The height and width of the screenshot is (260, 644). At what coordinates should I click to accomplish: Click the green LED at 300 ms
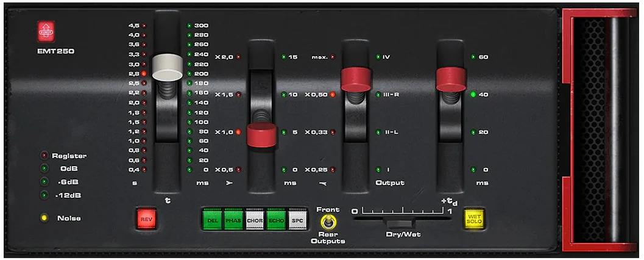click(189, 26)
